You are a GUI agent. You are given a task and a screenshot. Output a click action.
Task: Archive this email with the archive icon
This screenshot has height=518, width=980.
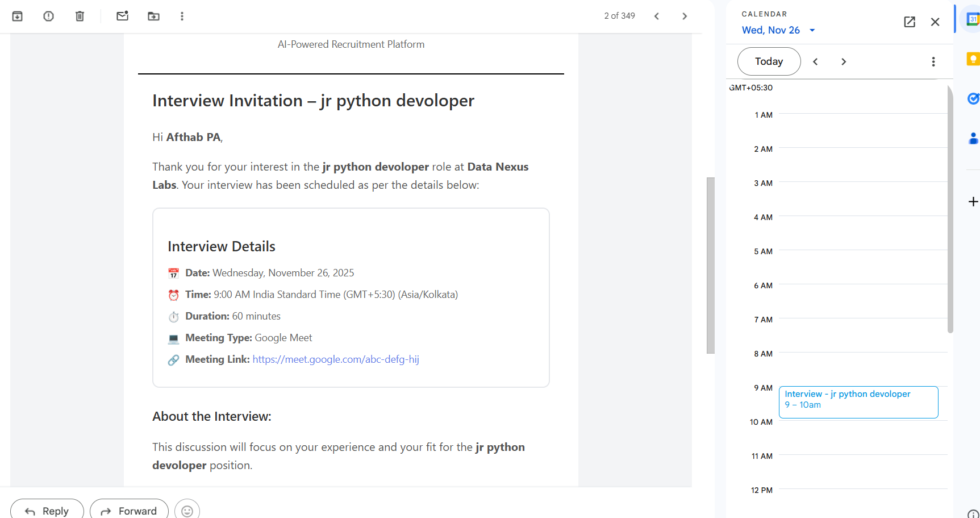coord(18,16)
